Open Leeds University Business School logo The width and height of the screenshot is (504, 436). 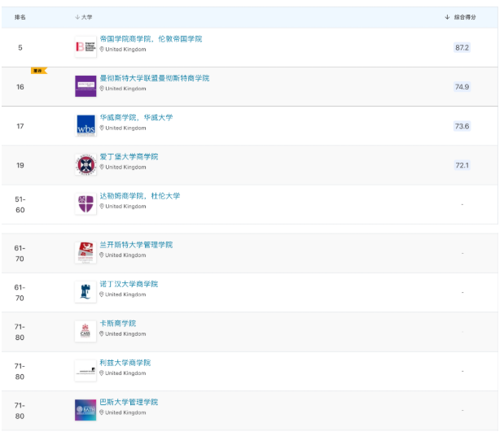[85, 370]
